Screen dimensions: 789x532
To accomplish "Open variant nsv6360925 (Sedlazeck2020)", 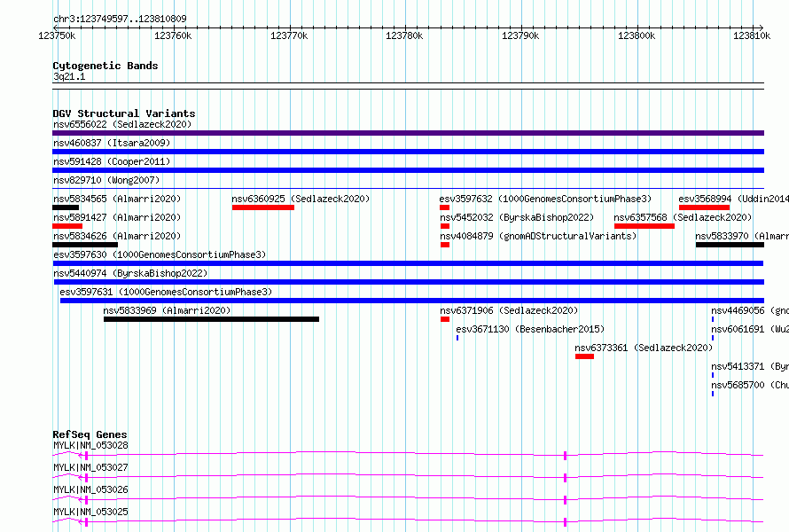I will (x=301, y=199).
